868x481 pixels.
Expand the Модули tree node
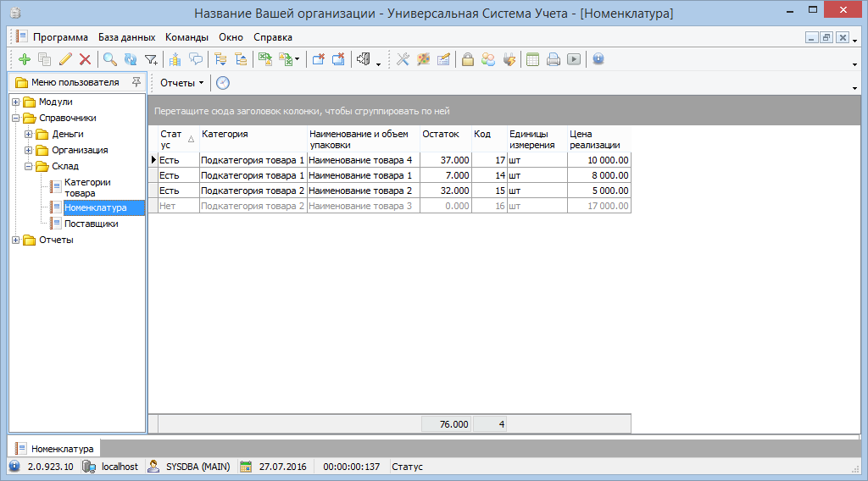[x=15, y=102]
